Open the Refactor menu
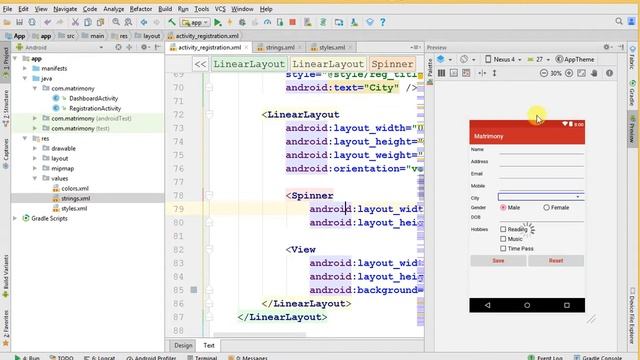The height and width of the screenshot is (360, 640). [141, 9]
